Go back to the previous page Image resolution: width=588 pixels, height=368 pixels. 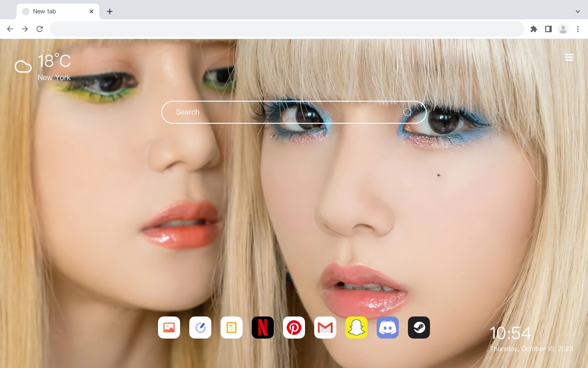tap(10, 29)
